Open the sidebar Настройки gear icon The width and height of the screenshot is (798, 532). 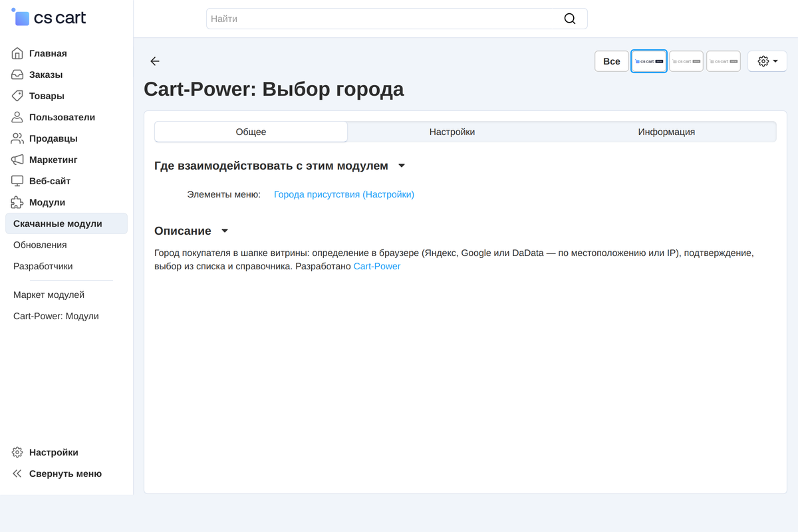pyautogui.click(x=17, y=452)
